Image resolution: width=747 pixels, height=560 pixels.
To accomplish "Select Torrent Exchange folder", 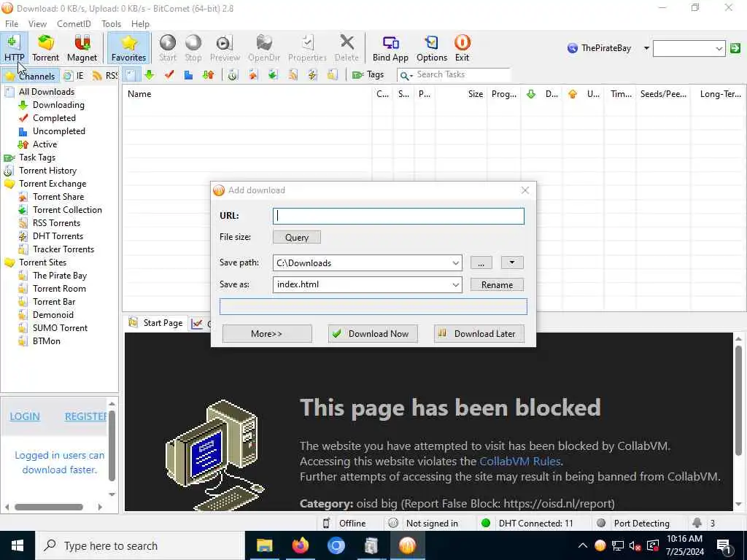I will point(53,183).
